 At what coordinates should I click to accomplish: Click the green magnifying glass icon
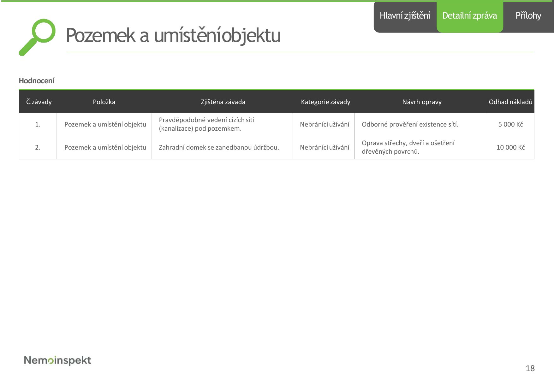coord(37,37)
